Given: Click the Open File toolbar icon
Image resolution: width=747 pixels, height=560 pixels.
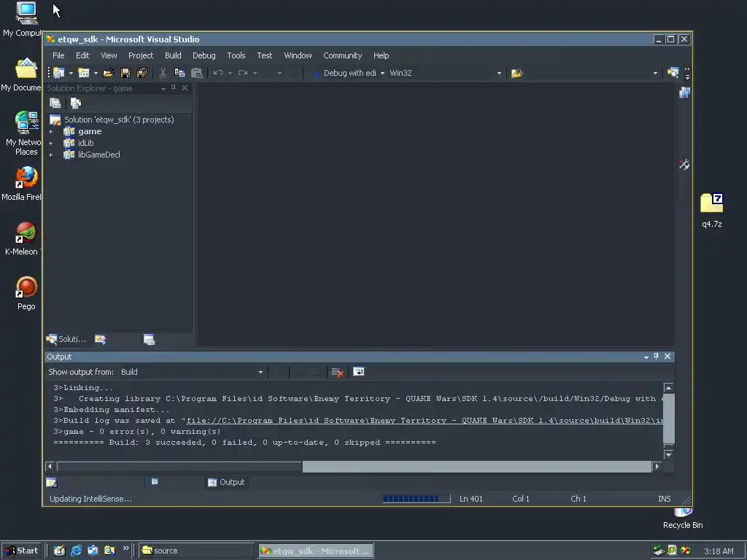Looking at the screenshot, I should pos(108,73).
